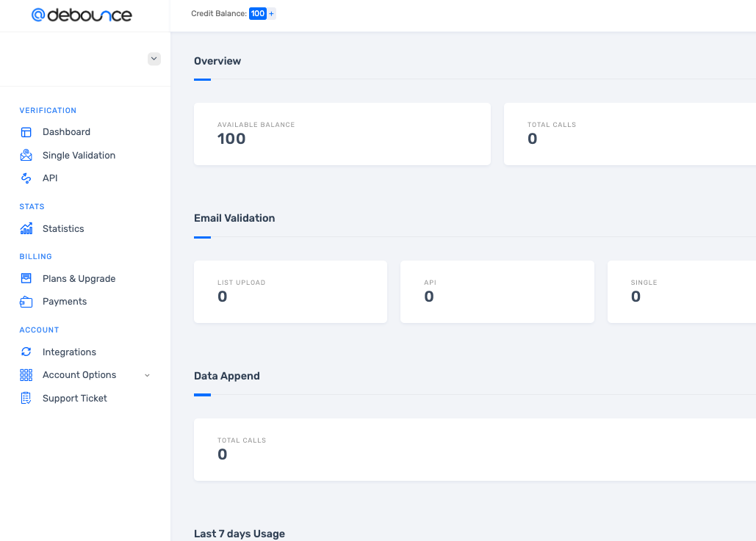The image size is (756, 541).
Task: Click the Email Validation heading
Action: pyautogui.click(x=234, y=218)
